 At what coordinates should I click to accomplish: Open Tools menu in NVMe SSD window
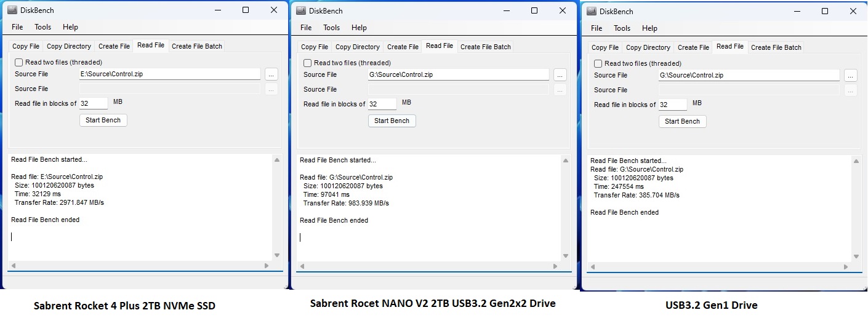pos(43,27)
